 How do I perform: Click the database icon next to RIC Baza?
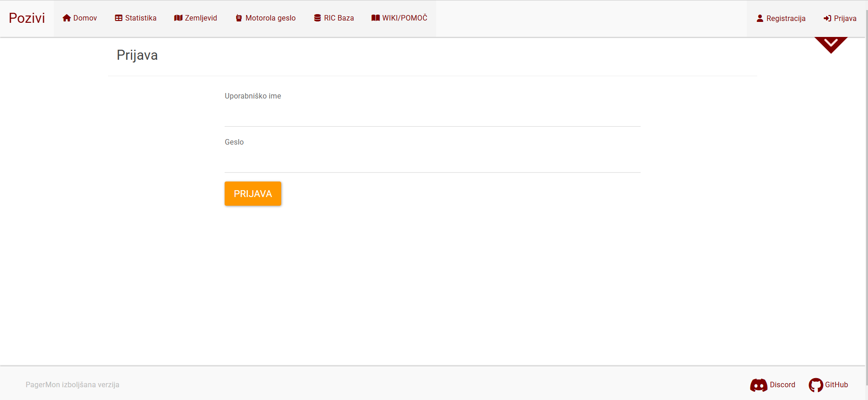click(x=318, y=18)
